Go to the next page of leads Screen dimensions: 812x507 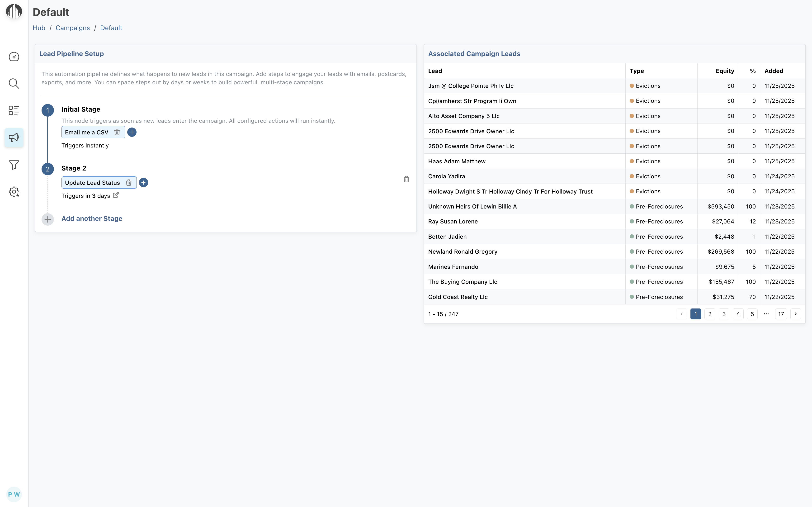coord(796,314)
